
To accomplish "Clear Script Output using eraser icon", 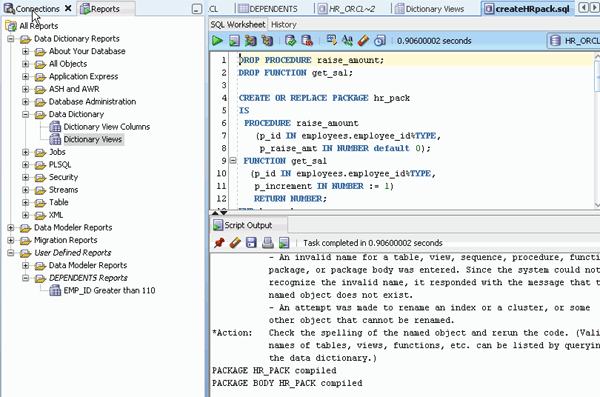I will click(235, 243).
